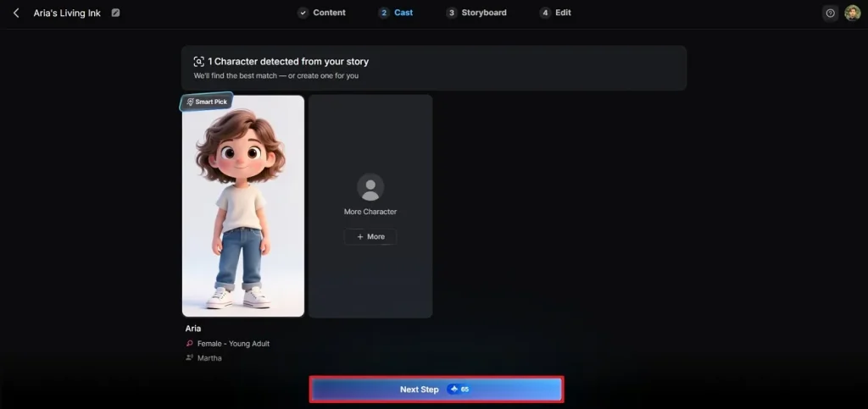The height and width of the screenshot is (409, 868).
Task: Click the Next Step button
Action: (437, 390)
